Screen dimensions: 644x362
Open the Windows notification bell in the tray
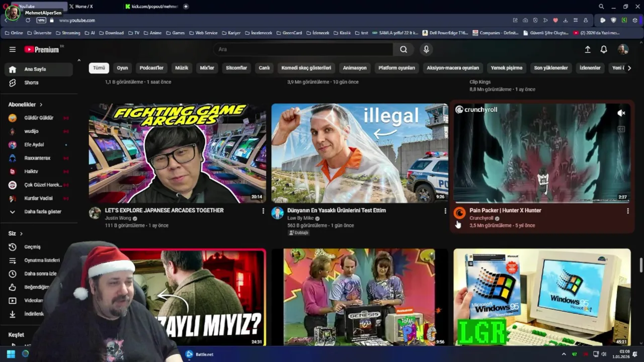635,354
